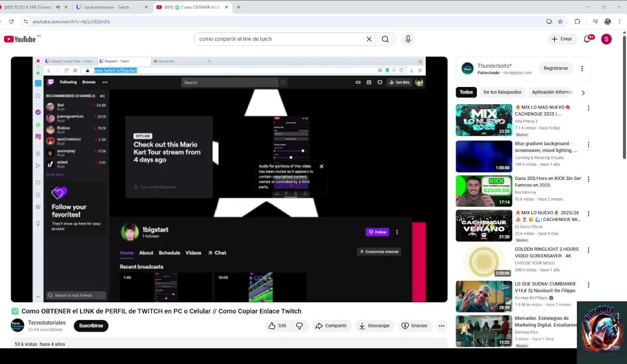The height and width of the screenshot is (364, 627).
Task: Click the Gracias button
Action: 414,326
